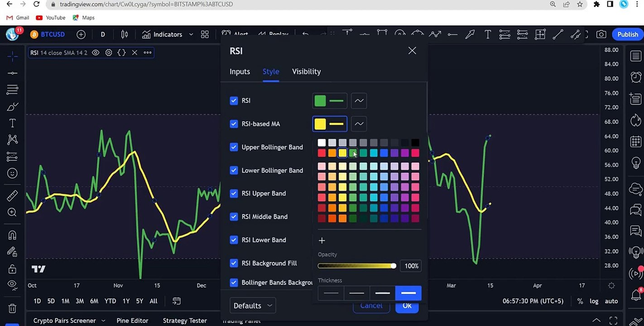This screenshot has width=644, height=326.
Task: Click the Publish button
Action: pos(628,34)
